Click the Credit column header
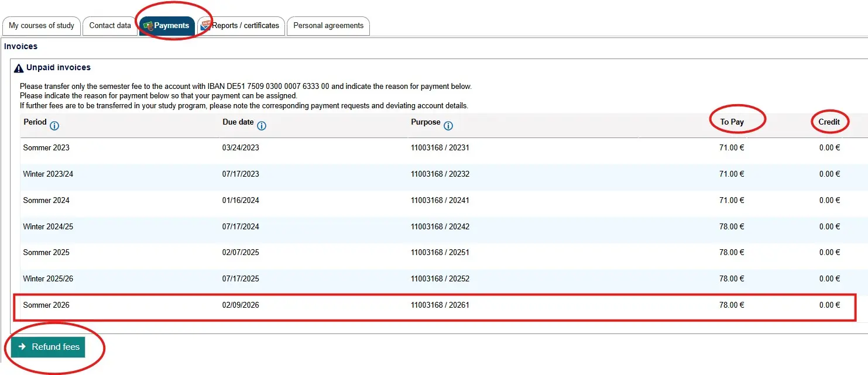The image size is (868, 375). tap(829, 122)
